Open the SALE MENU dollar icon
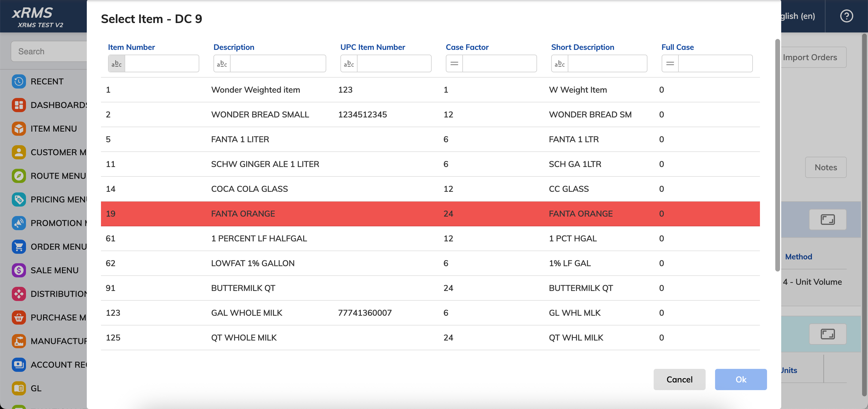The height and width of the screenshot is (409, 868). click(x=19, y=270)
